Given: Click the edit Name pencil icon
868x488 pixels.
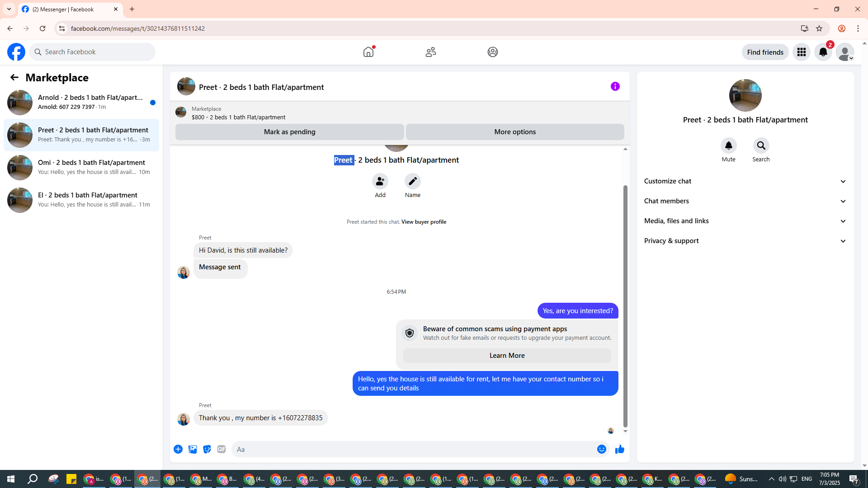Looking at the screenshot, I should (x=412, y=181).
